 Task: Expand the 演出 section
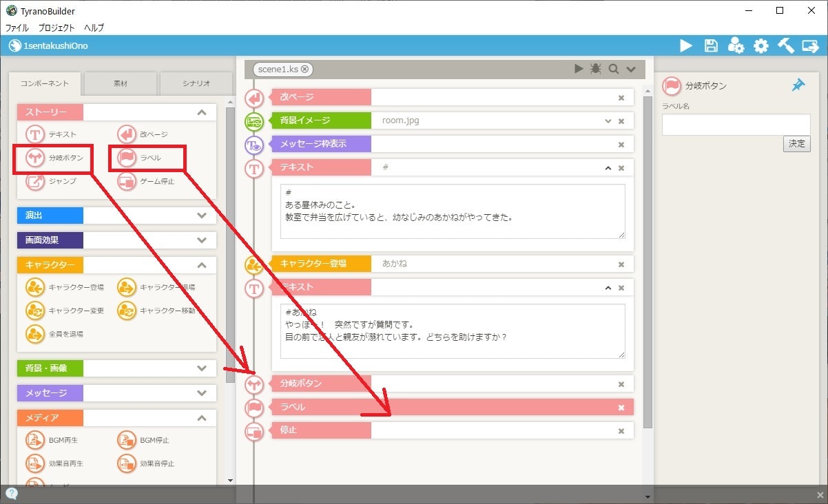click(201, 216)
